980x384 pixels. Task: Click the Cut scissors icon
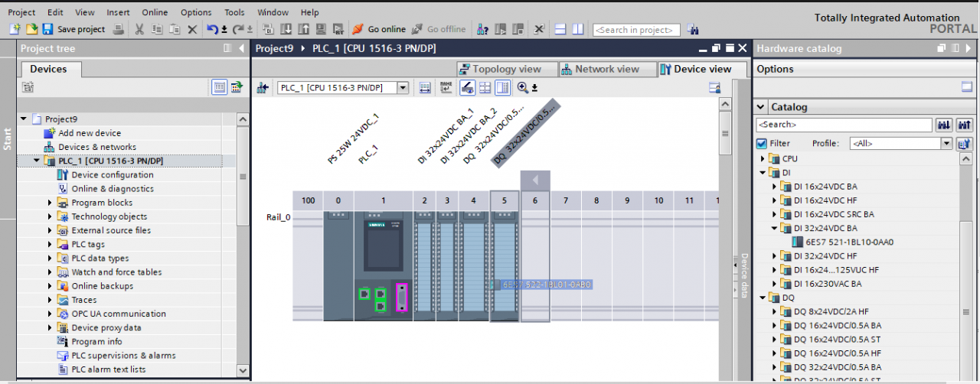(x=139, y=29)
